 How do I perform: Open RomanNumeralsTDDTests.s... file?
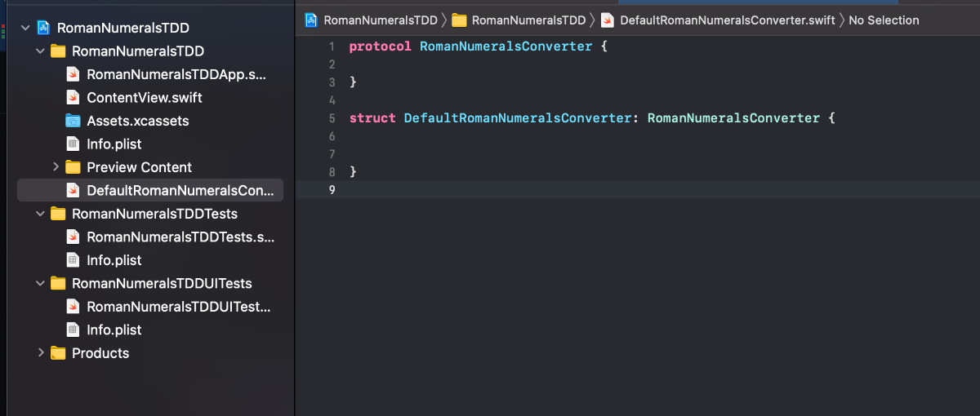[x=180, y=237]
